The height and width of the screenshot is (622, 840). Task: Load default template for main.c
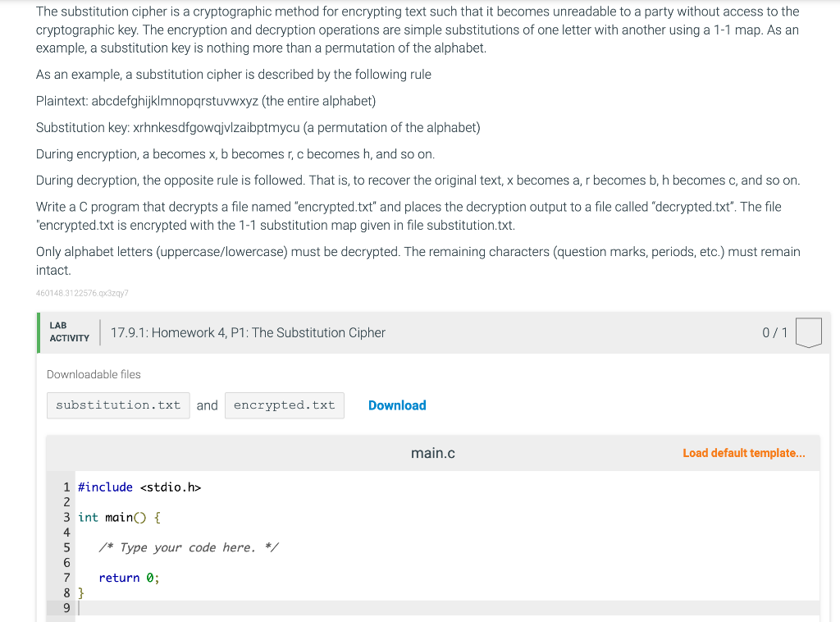click(743, 452)
